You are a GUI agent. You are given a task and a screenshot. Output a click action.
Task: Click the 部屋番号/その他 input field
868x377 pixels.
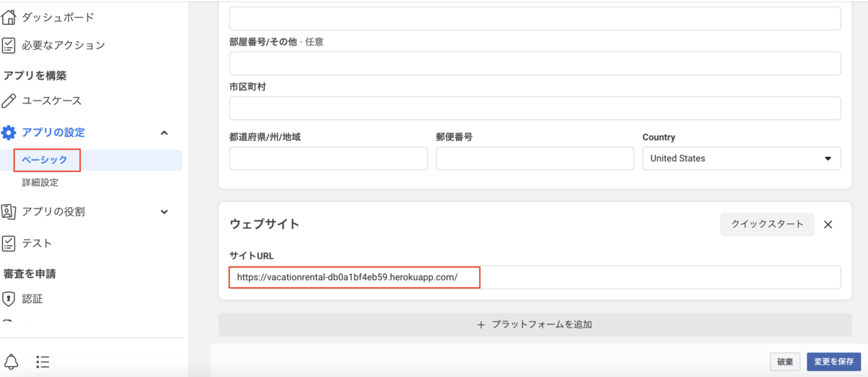pyautogui.click(x=535, y=64)
